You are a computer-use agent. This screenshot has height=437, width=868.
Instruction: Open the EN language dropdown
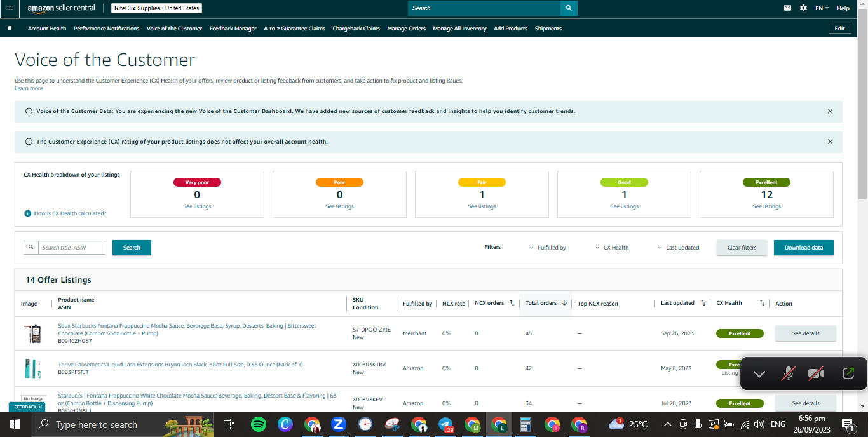pyautogui.click(x=822, y=8)
